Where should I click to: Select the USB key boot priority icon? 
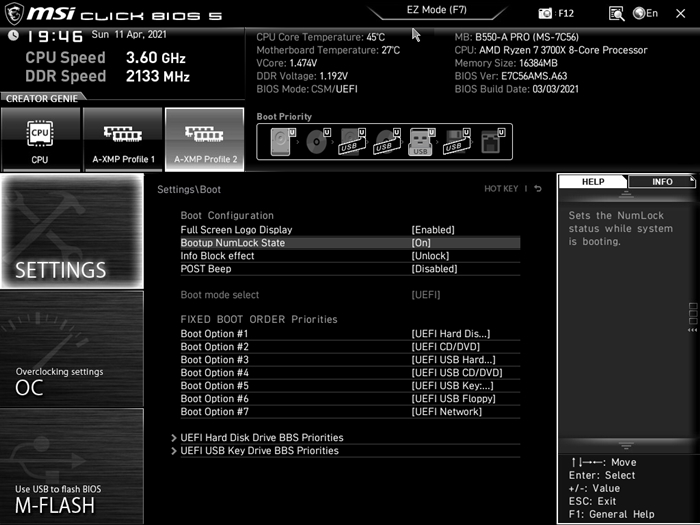(422, 142)
